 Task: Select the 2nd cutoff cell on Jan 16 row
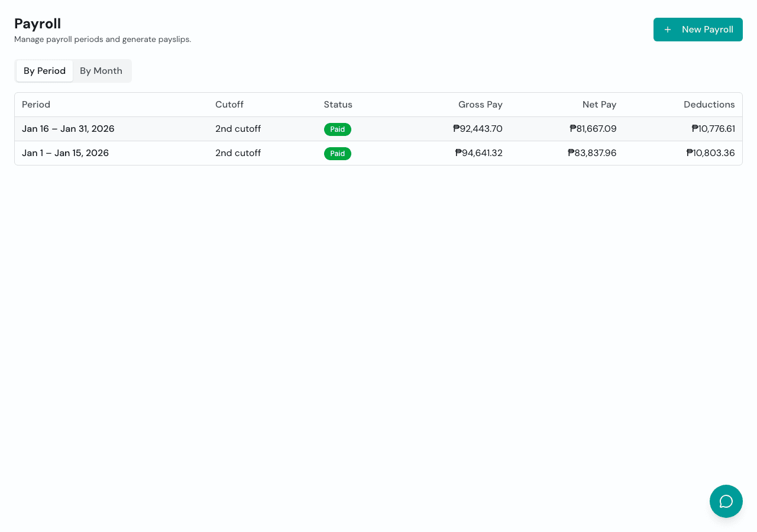coord(238,129)
